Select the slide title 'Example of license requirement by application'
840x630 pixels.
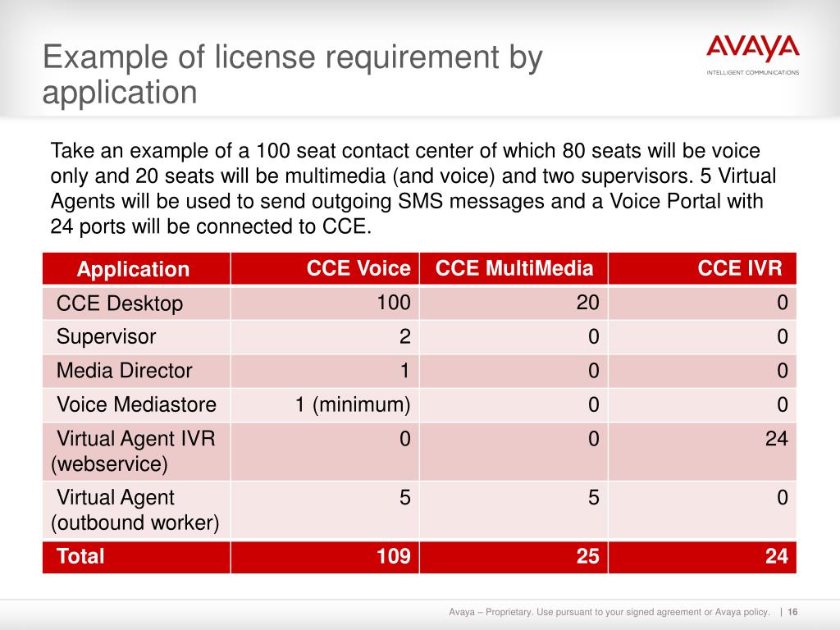pyautogui.click(x=293, y=74)
